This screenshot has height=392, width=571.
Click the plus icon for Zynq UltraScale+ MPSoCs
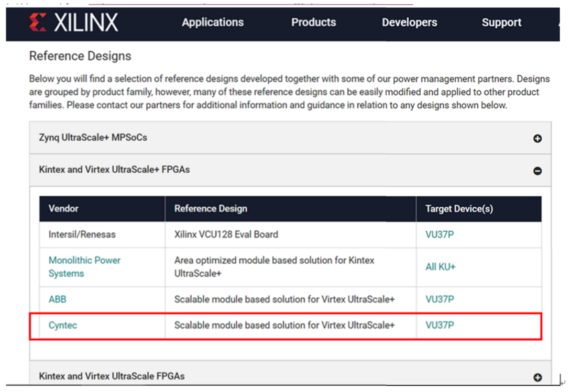pos(537,139)
